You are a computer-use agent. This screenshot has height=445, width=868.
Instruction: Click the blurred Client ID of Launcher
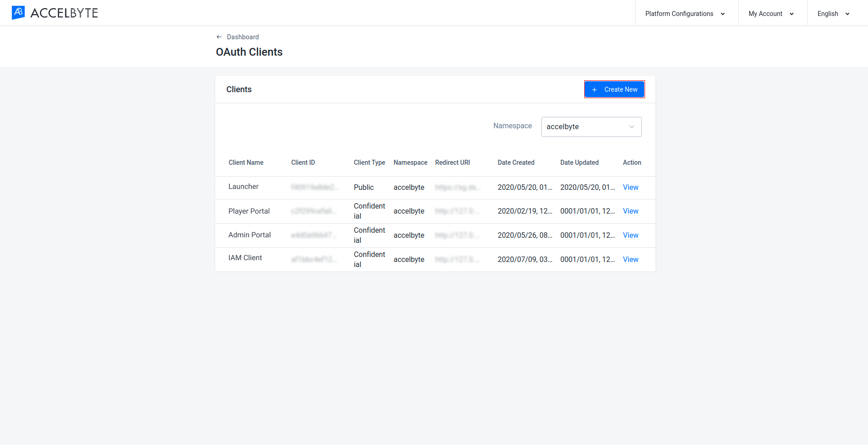tap(314, 187)
